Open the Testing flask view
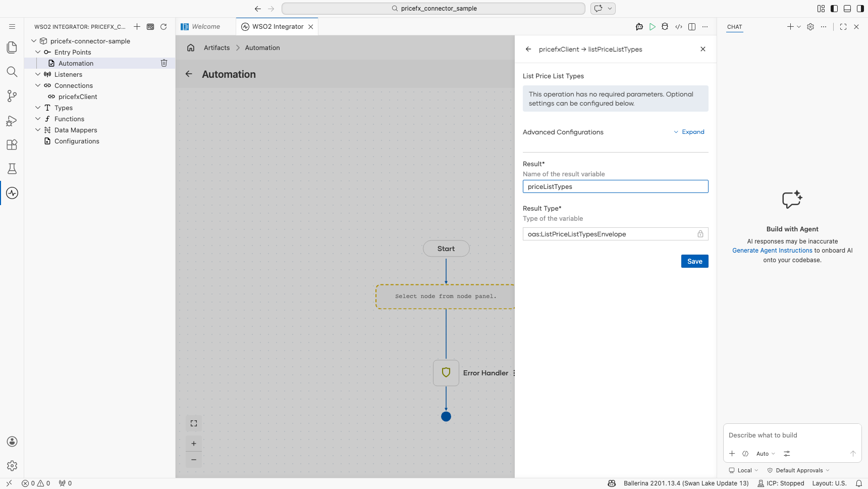 point(12,169)
